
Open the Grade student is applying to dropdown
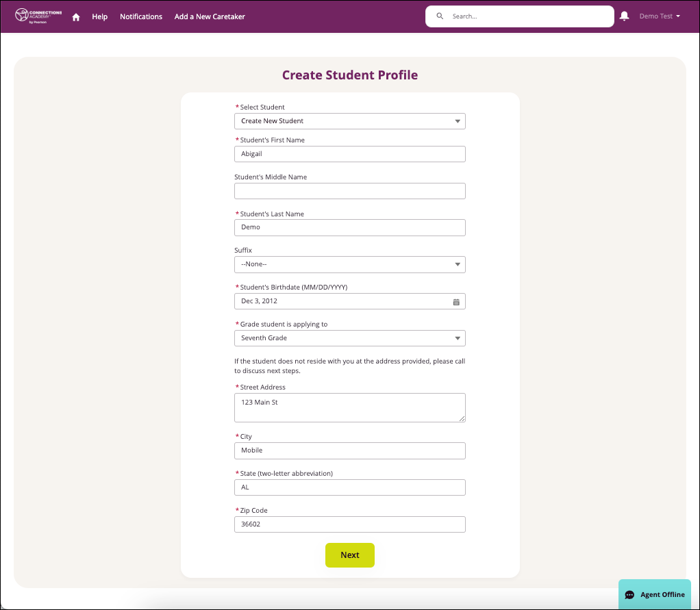point(349,338)
